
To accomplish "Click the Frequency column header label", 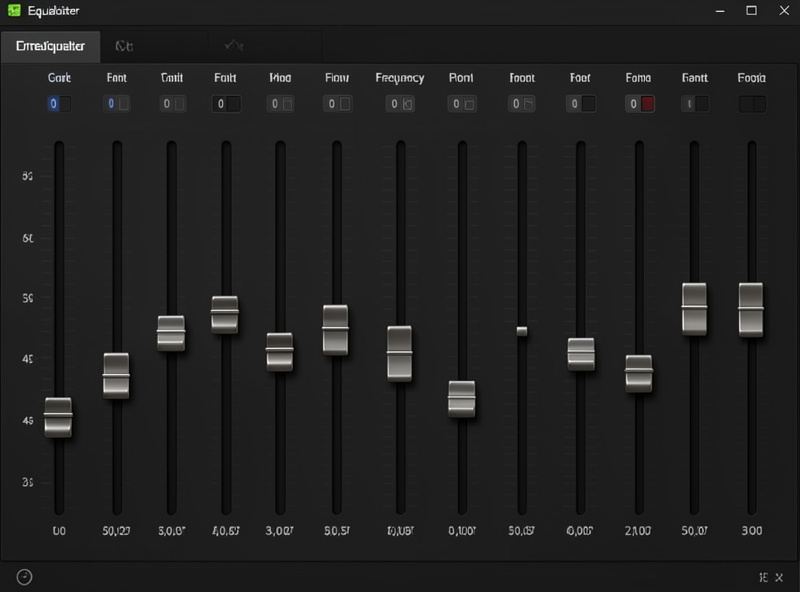I will (x=400, y=78).
